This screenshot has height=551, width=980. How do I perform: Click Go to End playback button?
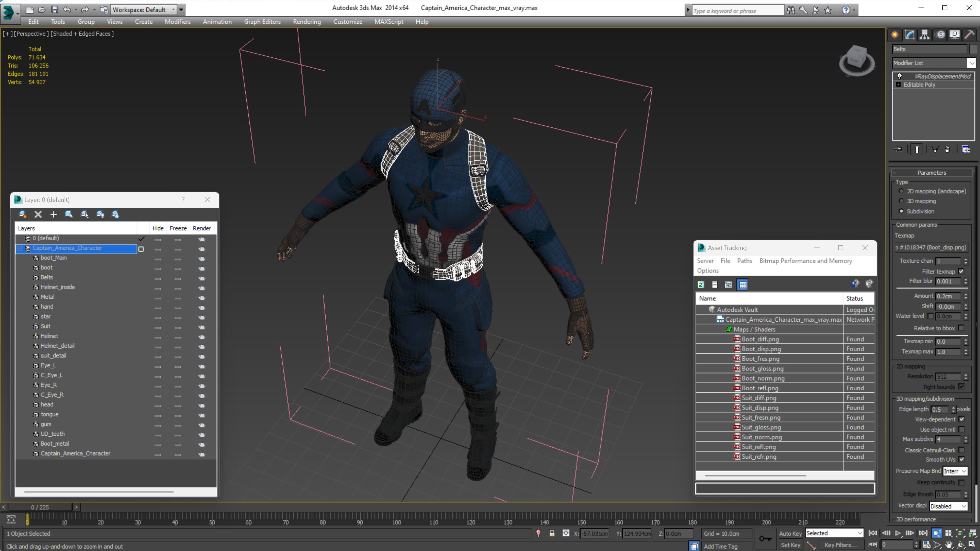923,533
